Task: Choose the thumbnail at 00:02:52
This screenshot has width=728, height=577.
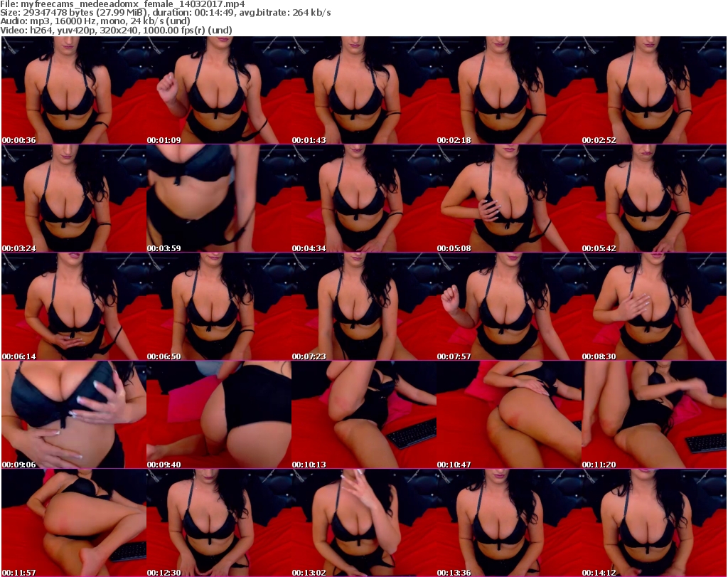Action: 654,90
